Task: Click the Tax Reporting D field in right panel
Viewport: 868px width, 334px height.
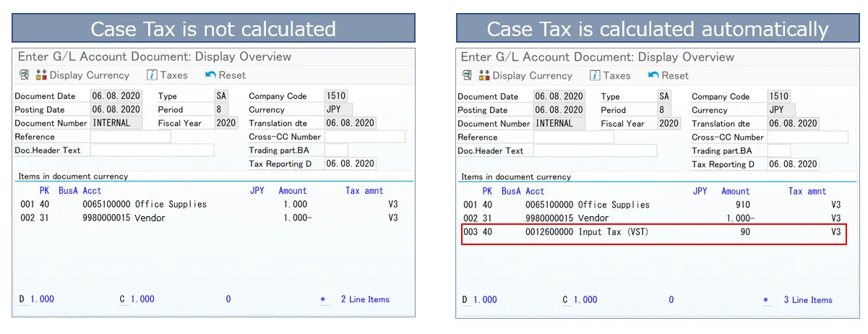Action: pyautogui.click(x=793, y=164)
